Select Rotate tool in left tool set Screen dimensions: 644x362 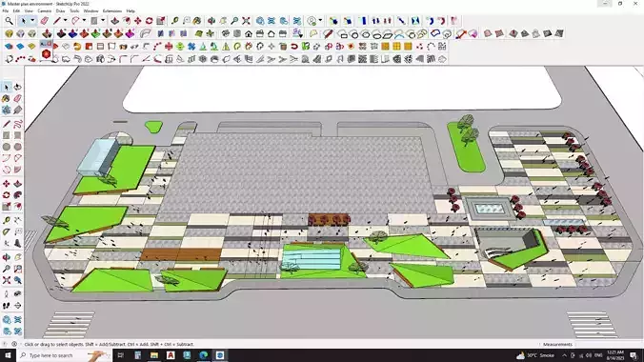7,195
